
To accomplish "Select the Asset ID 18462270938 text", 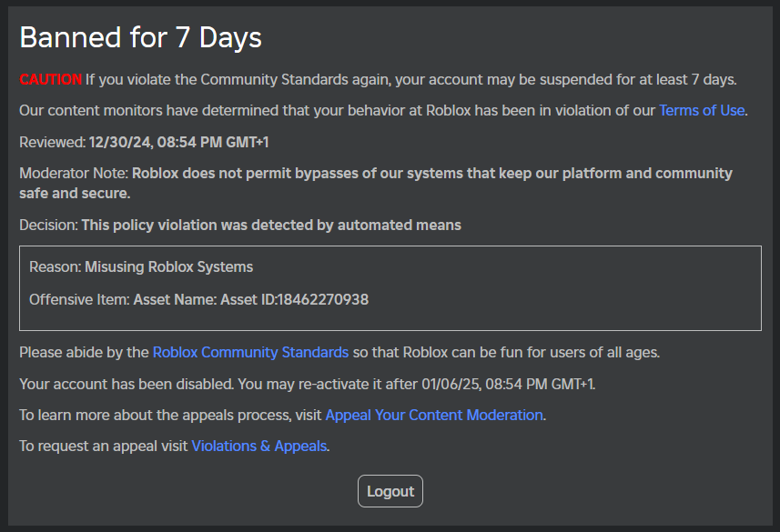I will pos(322,299).
